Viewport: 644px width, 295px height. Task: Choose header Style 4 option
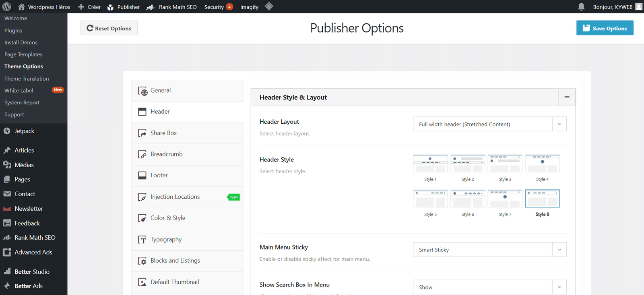(542, 164)
